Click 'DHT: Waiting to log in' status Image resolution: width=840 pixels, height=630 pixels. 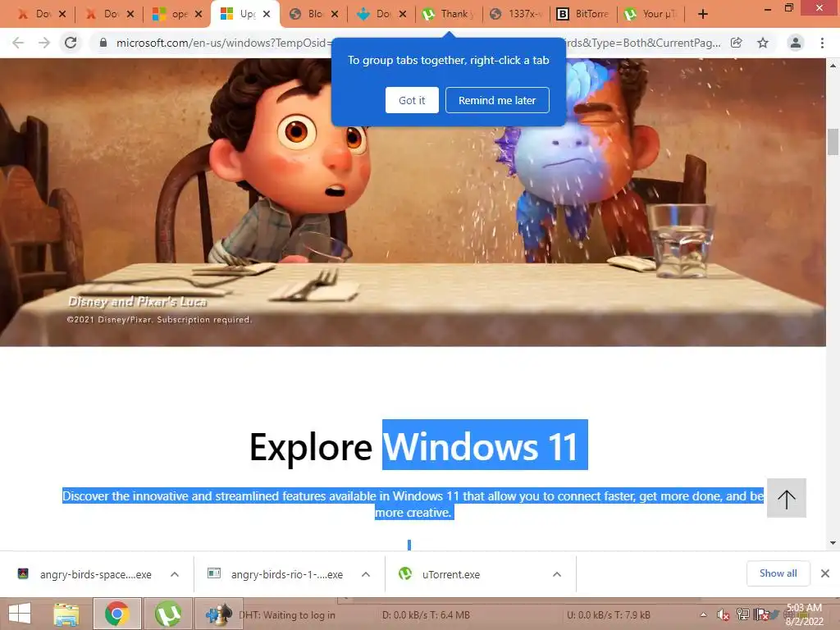point(287,615)
